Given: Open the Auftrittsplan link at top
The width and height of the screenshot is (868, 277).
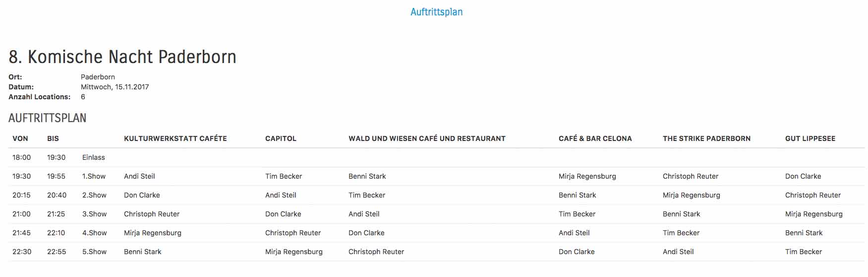Looking at the screenshot, I should pos(436,12).
